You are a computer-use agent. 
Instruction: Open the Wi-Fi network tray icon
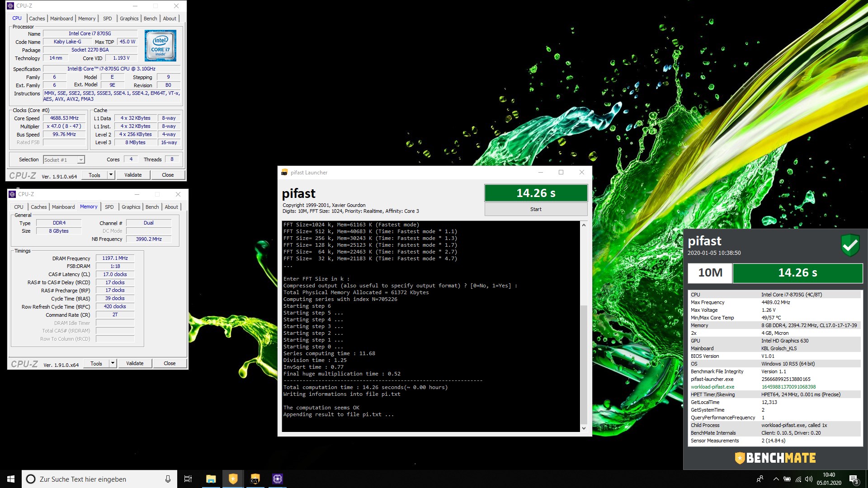tap(798, 479)
